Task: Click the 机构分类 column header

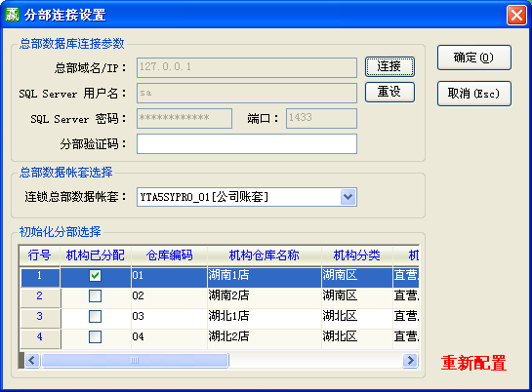Action: [x=356, y=255]
